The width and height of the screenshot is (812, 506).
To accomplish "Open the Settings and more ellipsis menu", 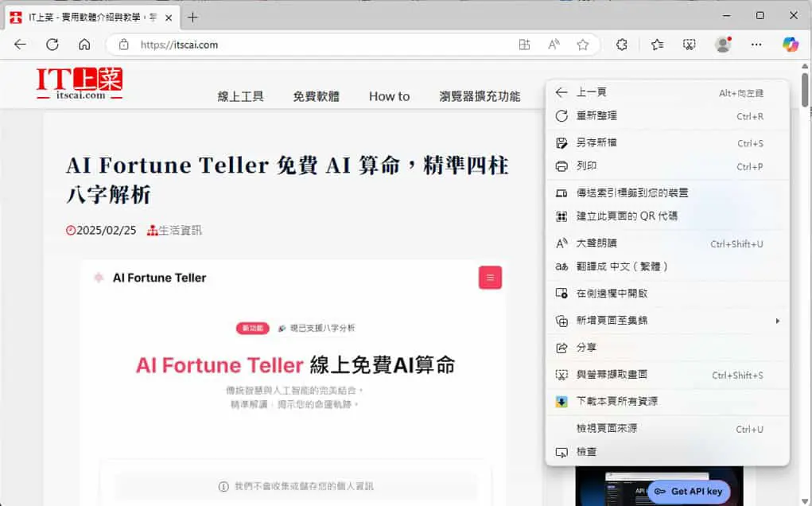I will [x=756, y=45].
